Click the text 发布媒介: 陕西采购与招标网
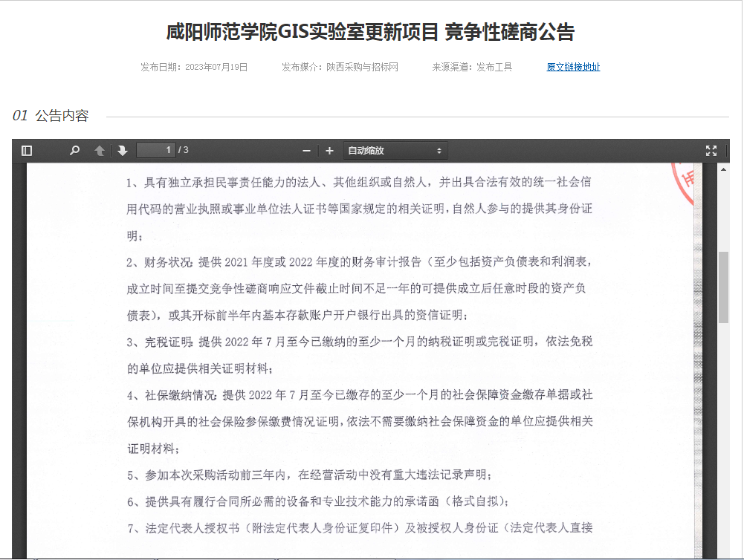 click(x=340, y=68)
